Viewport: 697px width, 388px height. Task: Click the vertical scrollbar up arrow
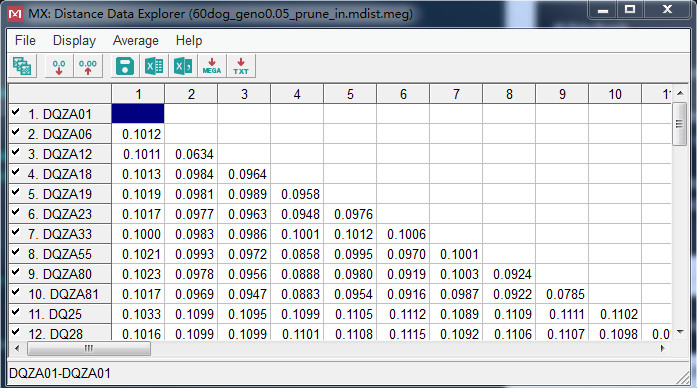(x=680, y=93)
